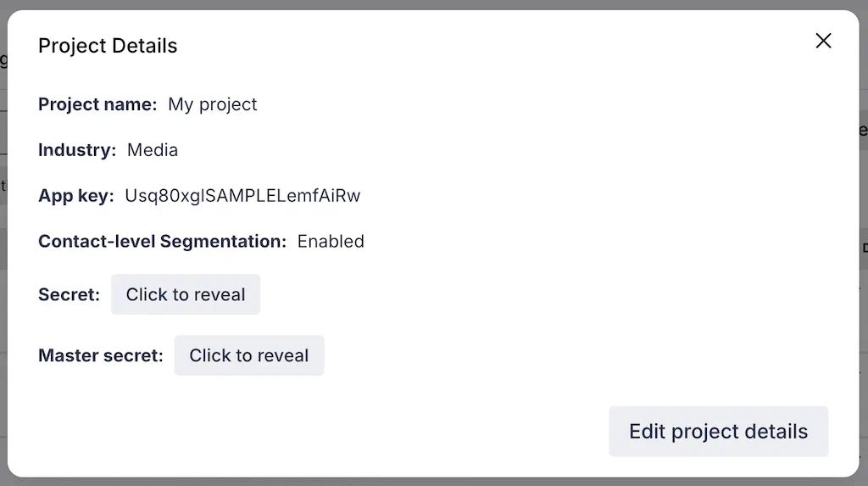The height and width of the screenshot is (486, 868).
Task: Click the Project name label
Action: [x=97, y=104]
